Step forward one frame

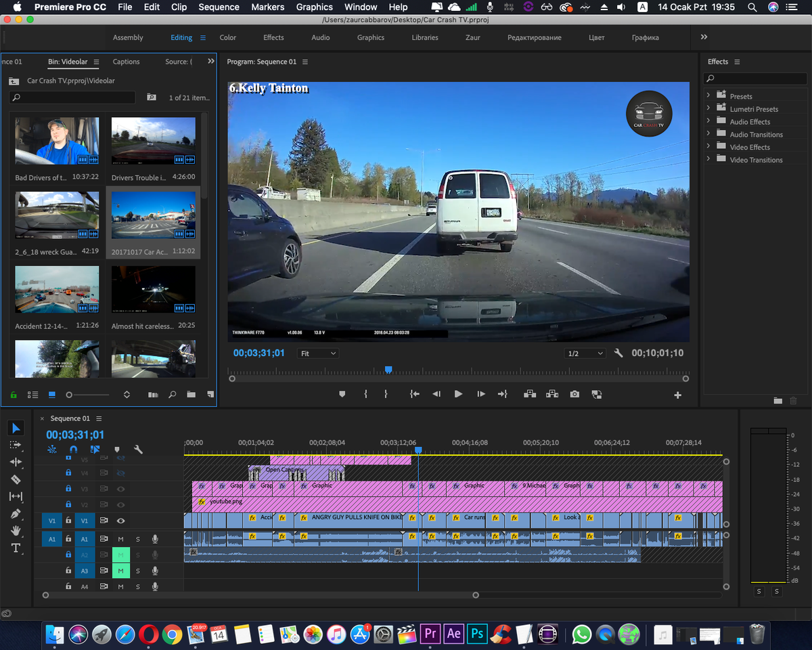tap(481, 394)
